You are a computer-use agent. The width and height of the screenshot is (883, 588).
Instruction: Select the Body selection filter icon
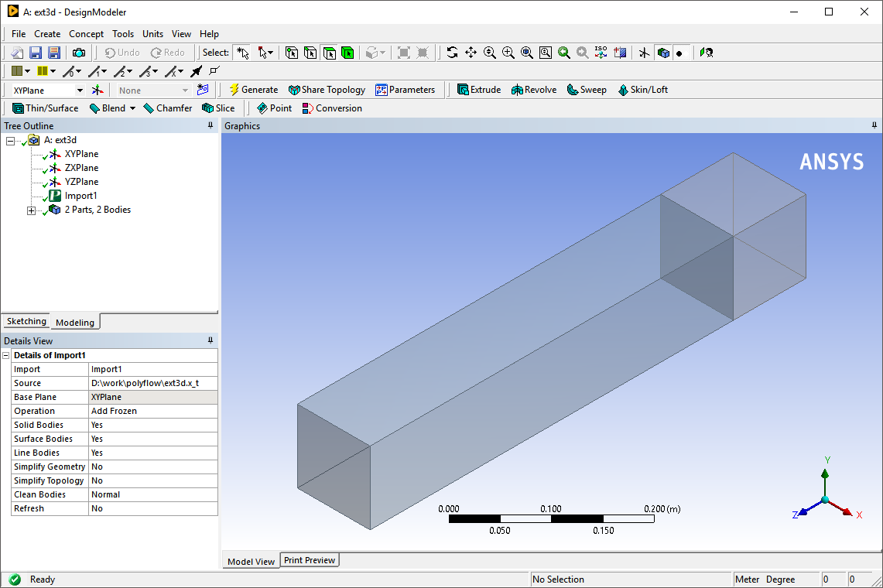tap(348, 53)
